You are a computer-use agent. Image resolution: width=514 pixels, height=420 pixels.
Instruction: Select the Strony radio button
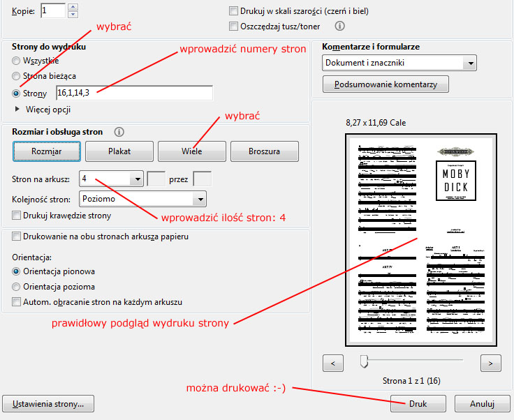[x=16, y=93]
